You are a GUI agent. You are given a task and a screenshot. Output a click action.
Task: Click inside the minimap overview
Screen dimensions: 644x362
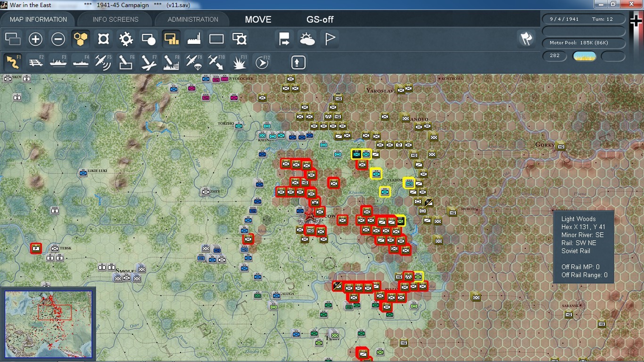(x=48, y=324)
